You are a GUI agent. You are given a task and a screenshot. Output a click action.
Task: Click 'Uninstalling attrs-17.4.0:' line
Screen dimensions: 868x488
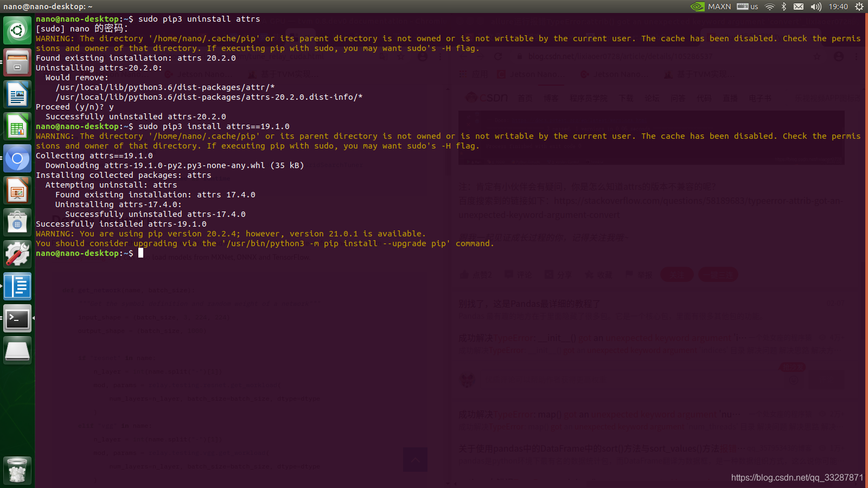[x=119, y=204]
